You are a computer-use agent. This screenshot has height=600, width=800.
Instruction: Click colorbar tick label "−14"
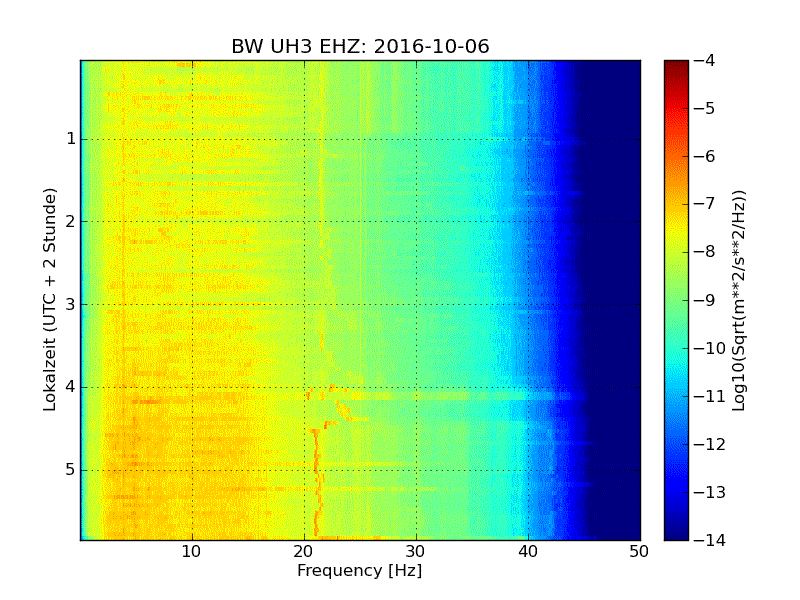click(710, 540)
